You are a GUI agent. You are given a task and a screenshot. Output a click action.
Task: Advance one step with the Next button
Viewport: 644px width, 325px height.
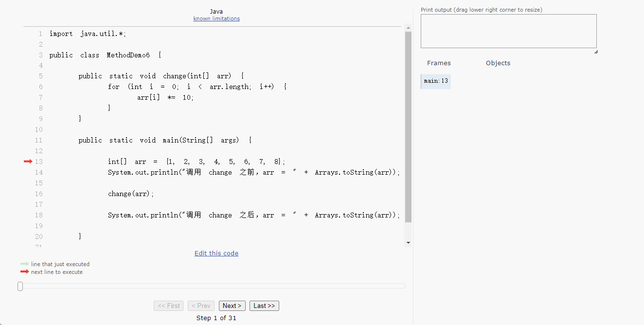(232, 306)
